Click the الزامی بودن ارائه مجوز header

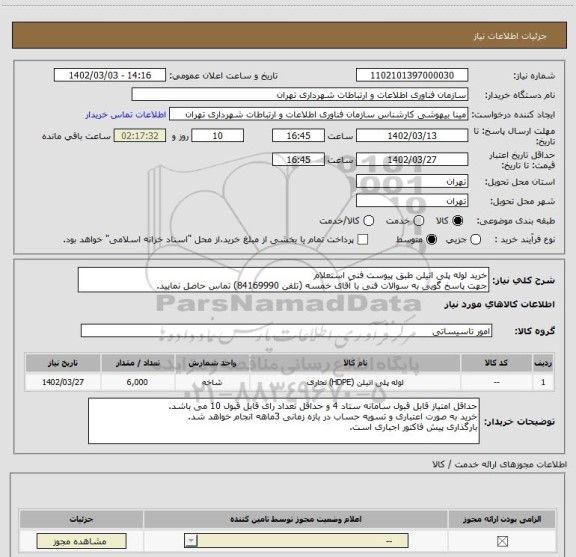click(502, 519)
